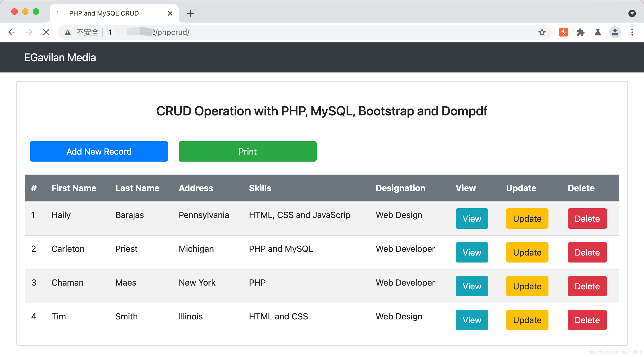Image resolution: width=644 pixels, height=357 pixels.
Task: Update Carleton Priest record
Action: pos(527,252)
